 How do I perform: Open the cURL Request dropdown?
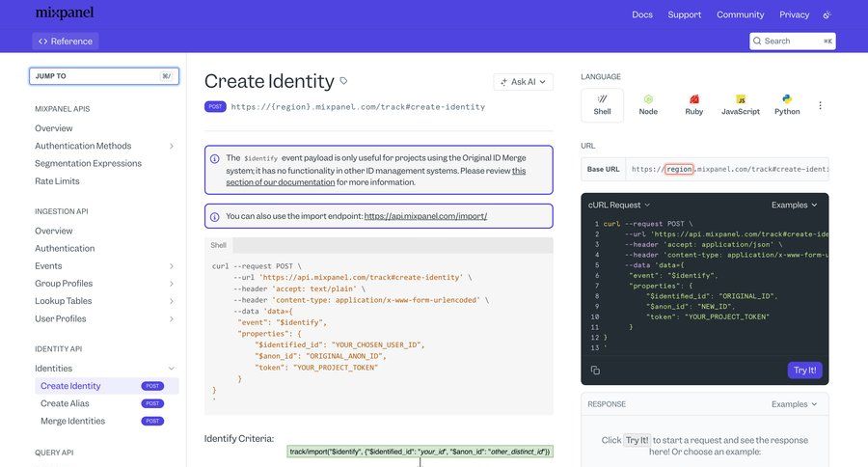point(619,205)
